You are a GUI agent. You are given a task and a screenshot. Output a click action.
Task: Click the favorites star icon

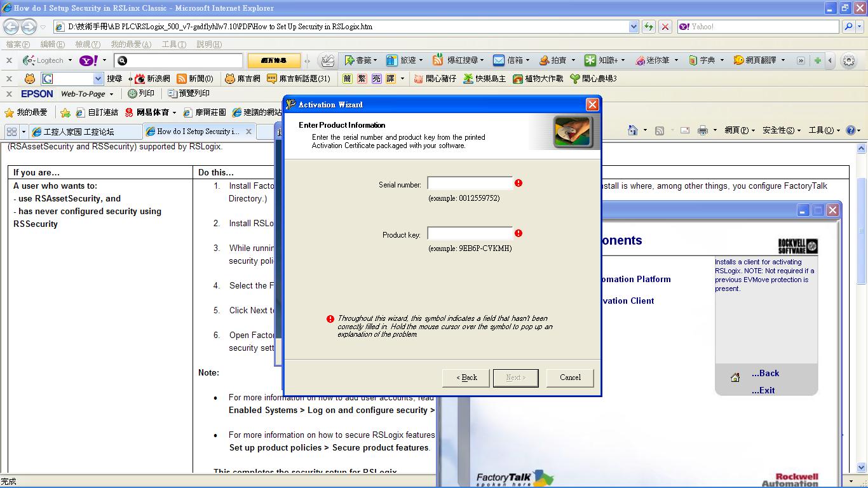tap(10, 112)
